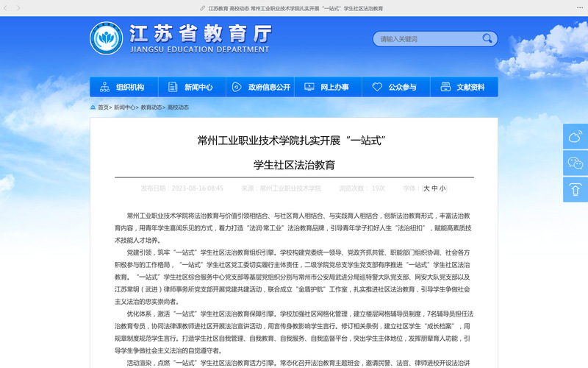588x368 pixels.
Task: Click the 高校动态 breadcrumb link
Action: 178,107
